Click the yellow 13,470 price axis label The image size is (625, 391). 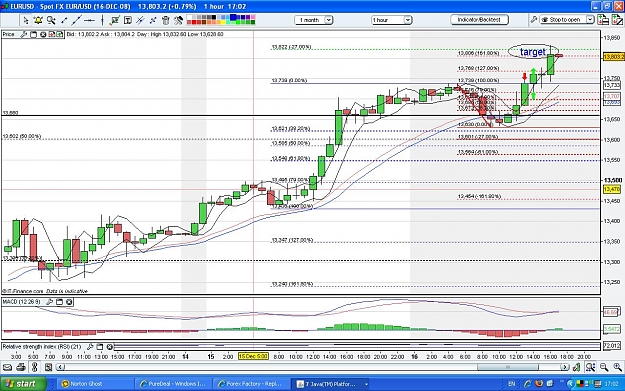(611, 189)
